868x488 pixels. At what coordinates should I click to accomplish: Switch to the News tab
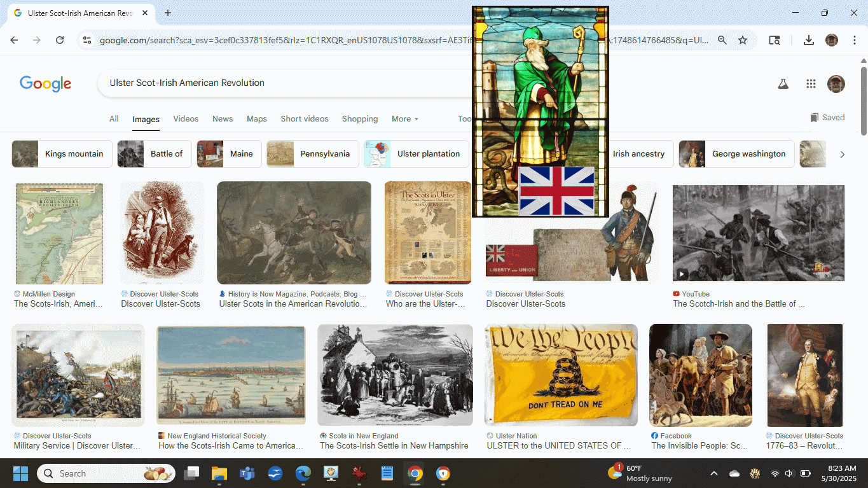pos(223,119)
